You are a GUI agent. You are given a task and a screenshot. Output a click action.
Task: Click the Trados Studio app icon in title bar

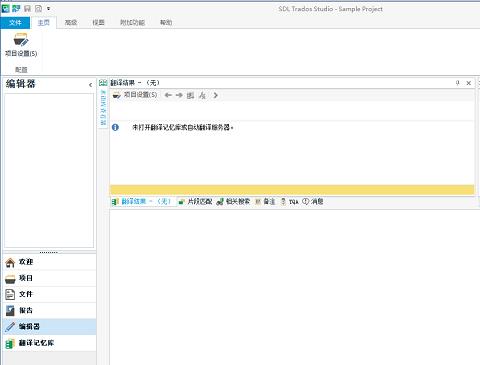(x=5, y=8)
